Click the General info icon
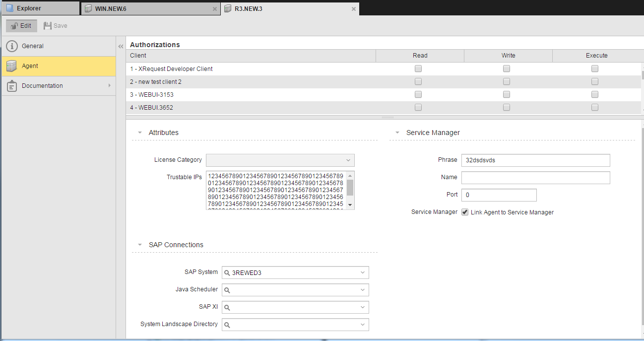Image resolution: width=644 pixels, height=341 pixels. (x=12, y=46)
